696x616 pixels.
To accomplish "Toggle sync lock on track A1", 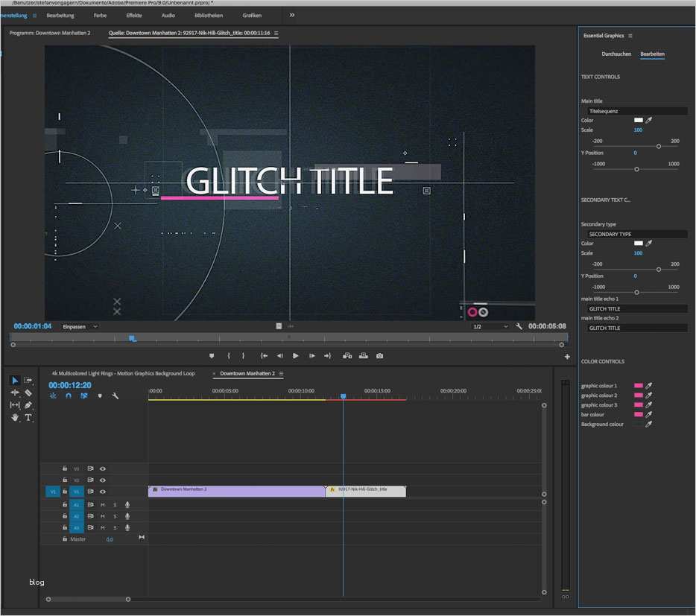I will coord(91,505).
